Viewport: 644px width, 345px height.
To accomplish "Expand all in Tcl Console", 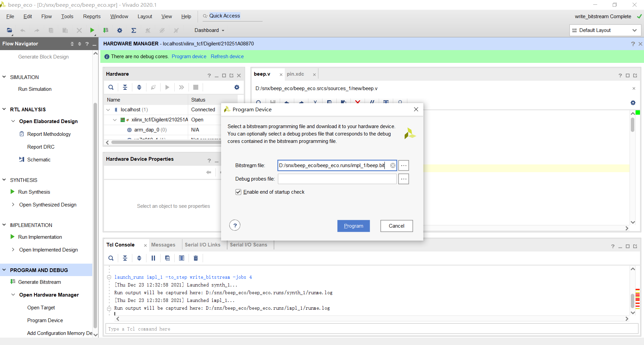I will [139, 258].
